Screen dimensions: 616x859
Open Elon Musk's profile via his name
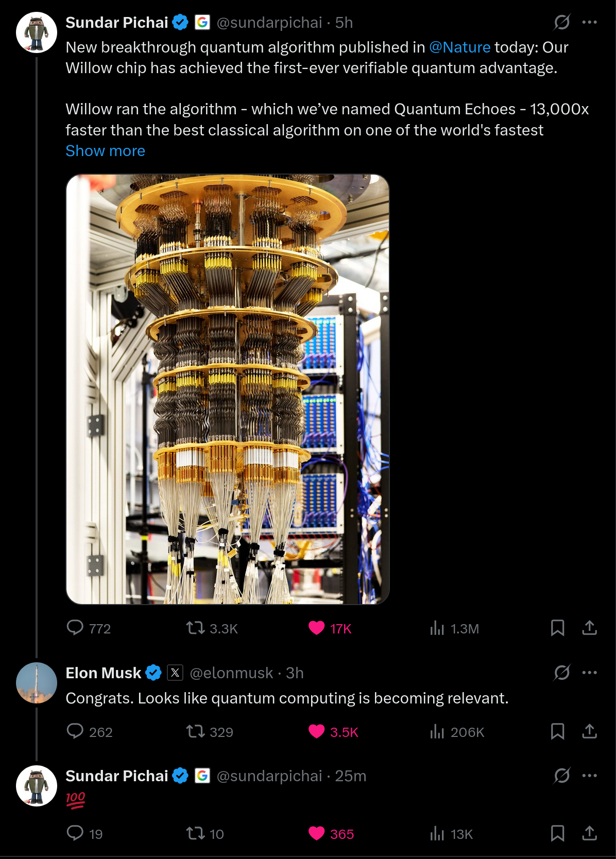pyautogui.click(x=104, y=673)
